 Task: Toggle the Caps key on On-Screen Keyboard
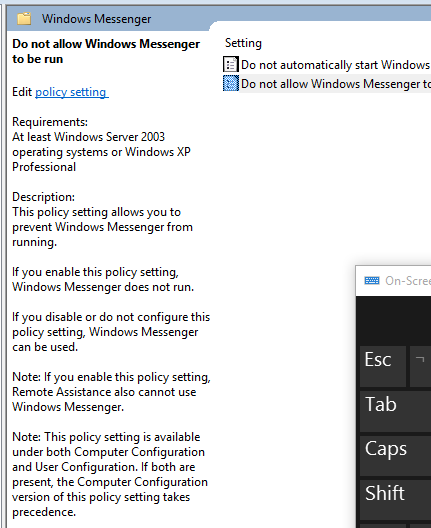coord(395,456)
